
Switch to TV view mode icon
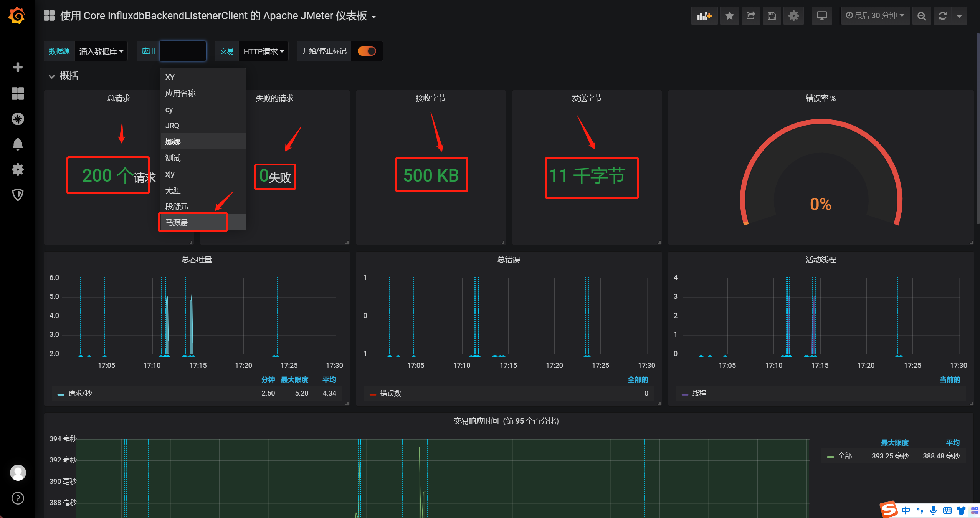[821, 16]
